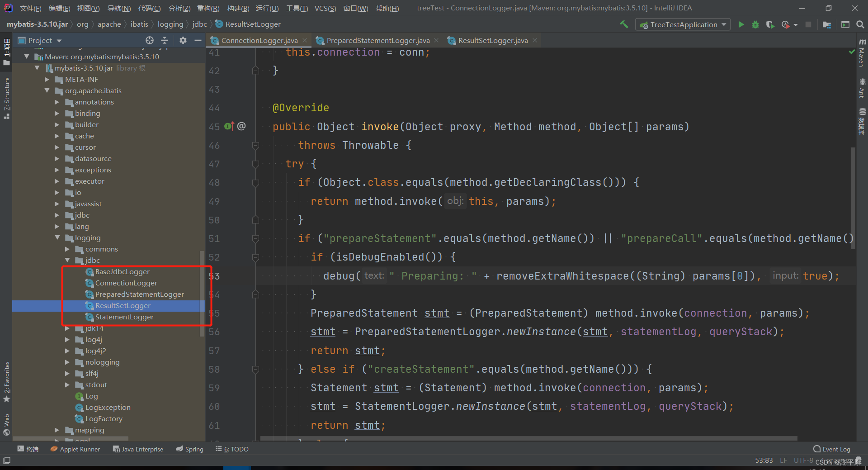Expand the META-INF folder
This screenshot has height=470, width=868.
[47, 79]
